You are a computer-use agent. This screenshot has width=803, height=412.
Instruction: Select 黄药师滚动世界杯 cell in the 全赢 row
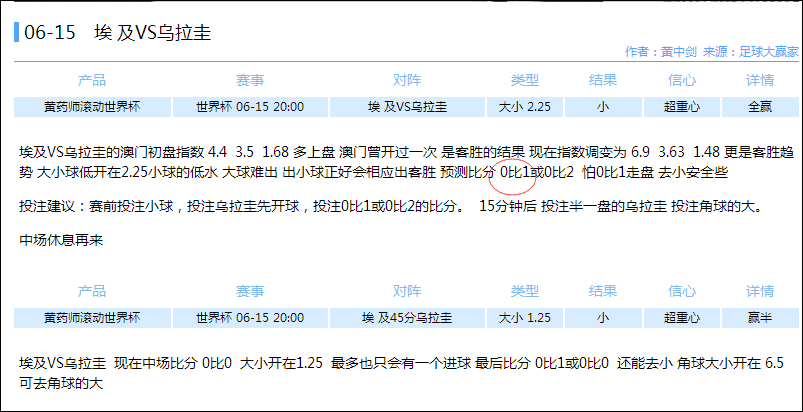[x=92, y=107]
